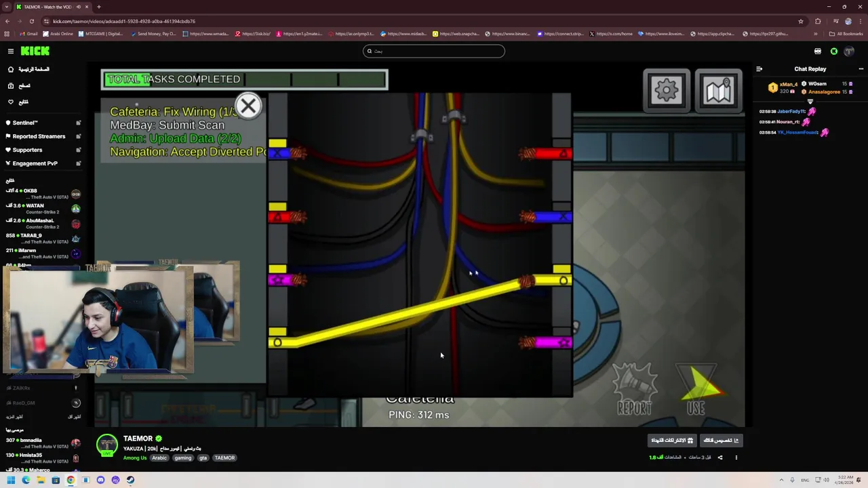Open Reported Streamers external link icon
This screenshot has width=868, height=488.
78,136
